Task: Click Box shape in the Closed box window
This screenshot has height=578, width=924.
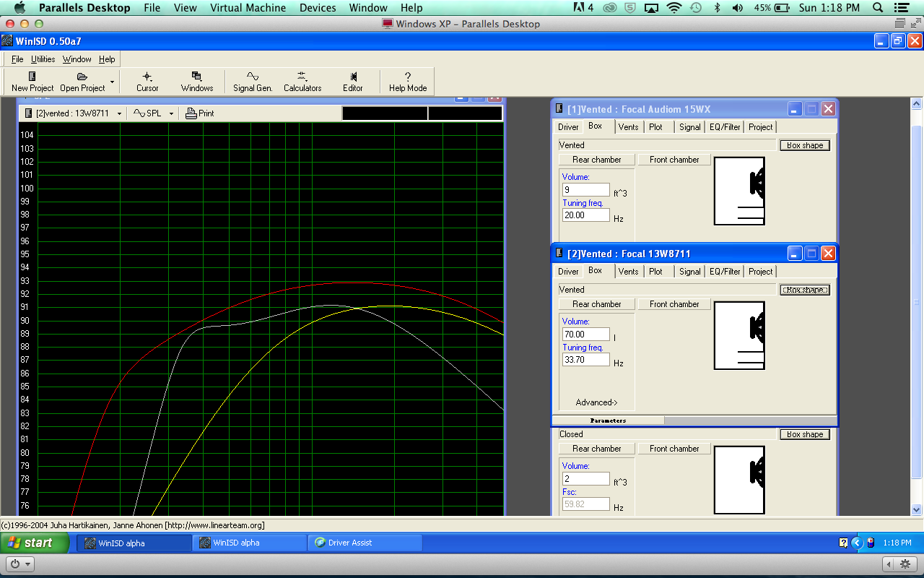Action: [805, 434]
